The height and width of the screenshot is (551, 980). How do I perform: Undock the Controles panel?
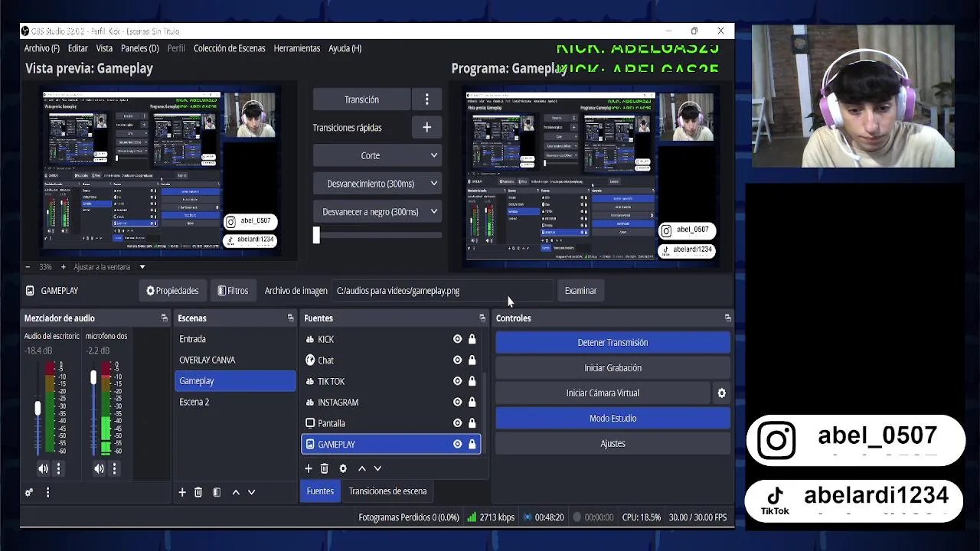[727, 318]
